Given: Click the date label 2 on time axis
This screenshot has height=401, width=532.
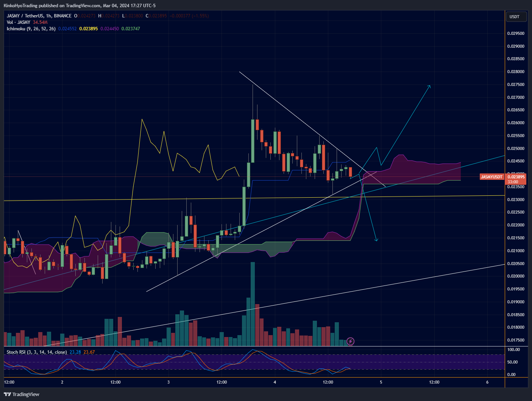Looking at the screenshot, I should 62,382.
